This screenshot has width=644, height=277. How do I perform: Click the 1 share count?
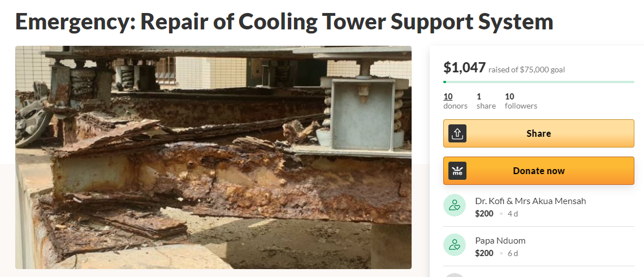486,101
